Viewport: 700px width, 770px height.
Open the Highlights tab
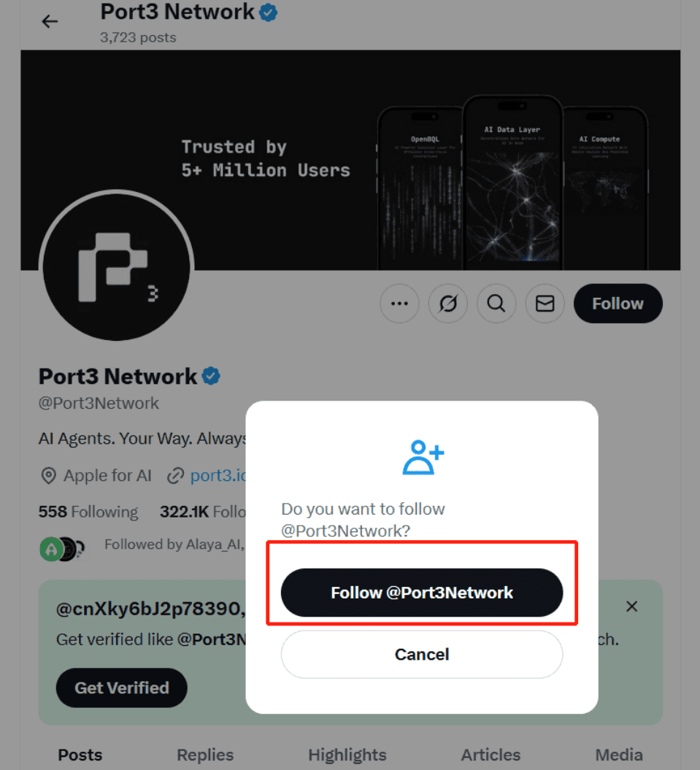pyautogui.click(x=347, y=755)
